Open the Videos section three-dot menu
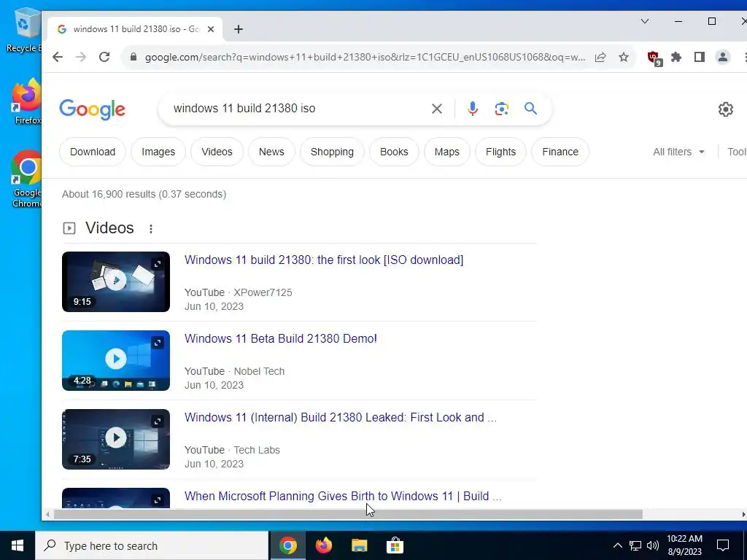Image resolution: width=747 pixels, height=560 pixels. (151, 229)
